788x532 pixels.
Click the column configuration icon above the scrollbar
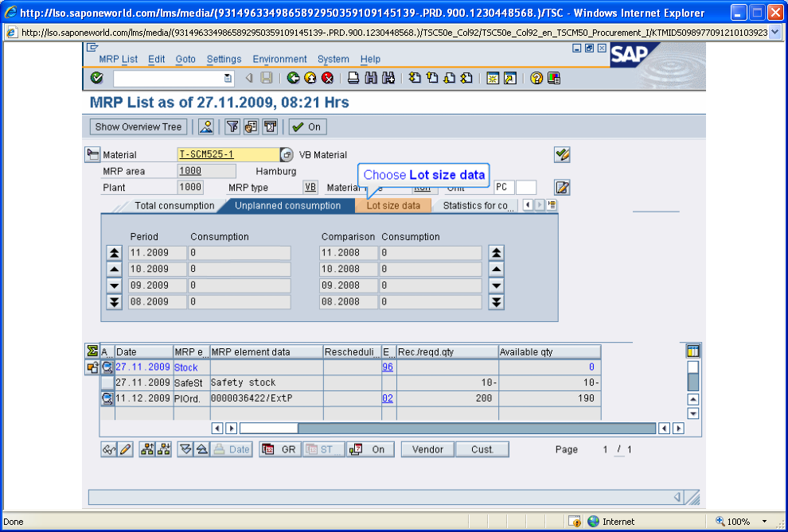693,351
